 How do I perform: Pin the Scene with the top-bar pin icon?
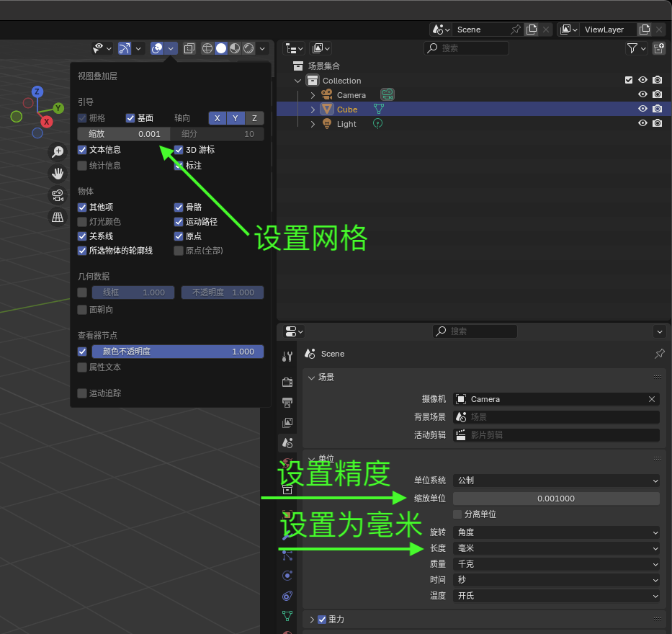point(516,30)
